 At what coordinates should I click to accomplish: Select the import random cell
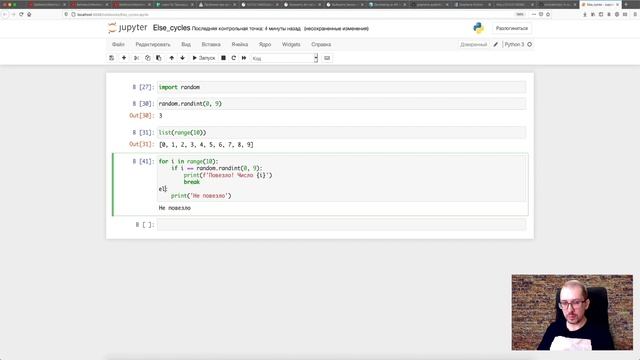(342, 87)
